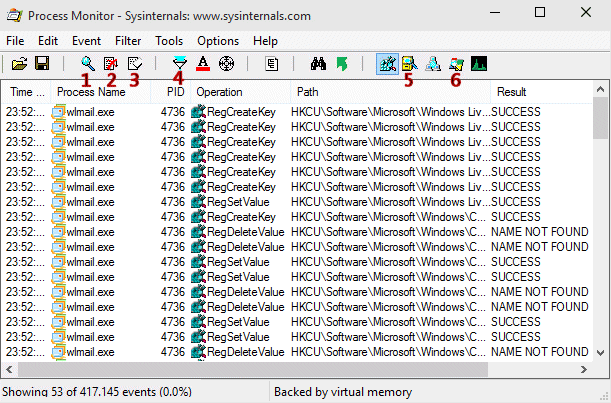Click the horizontal scrollbar left arrow

click(10, 369)
